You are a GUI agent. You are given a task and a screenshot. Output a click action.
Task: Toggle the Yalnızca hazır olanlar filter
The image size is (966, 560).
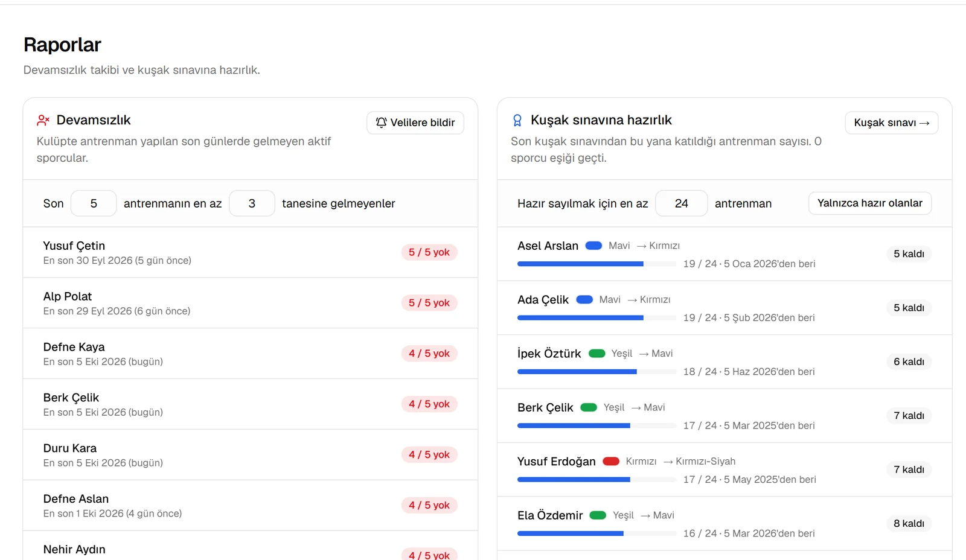(x=870, y=203)
